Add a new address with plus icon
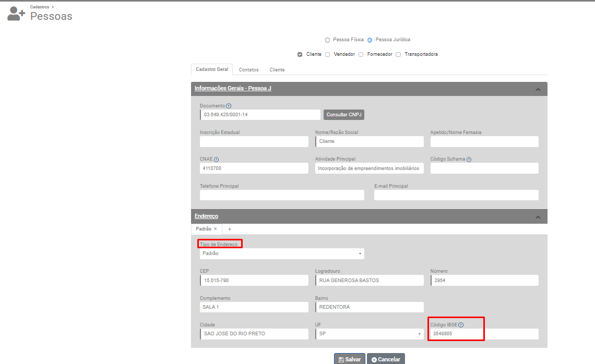Viewport: 595px width, 364px height. (230, 229)
